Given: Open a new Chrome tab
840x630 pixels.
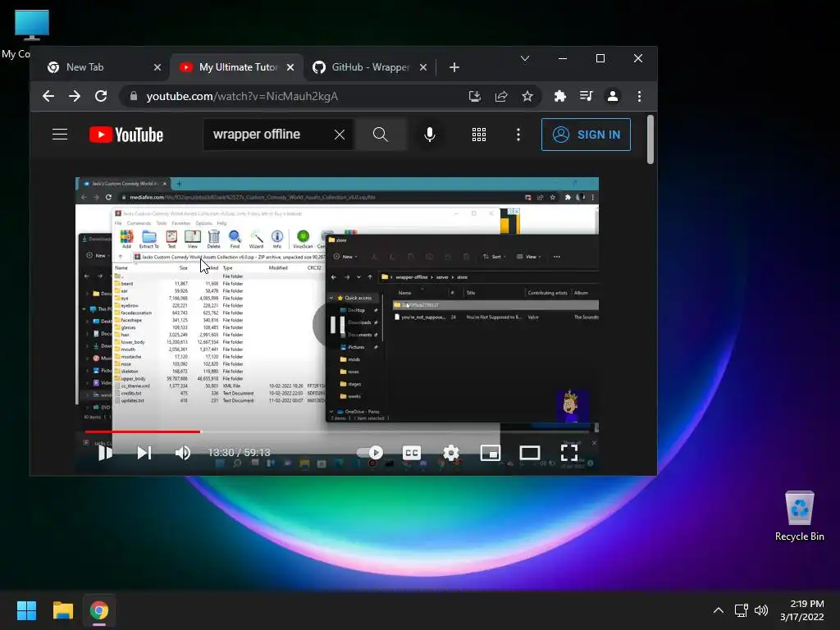Looking at the screenshot, I should tap(454, 67).
